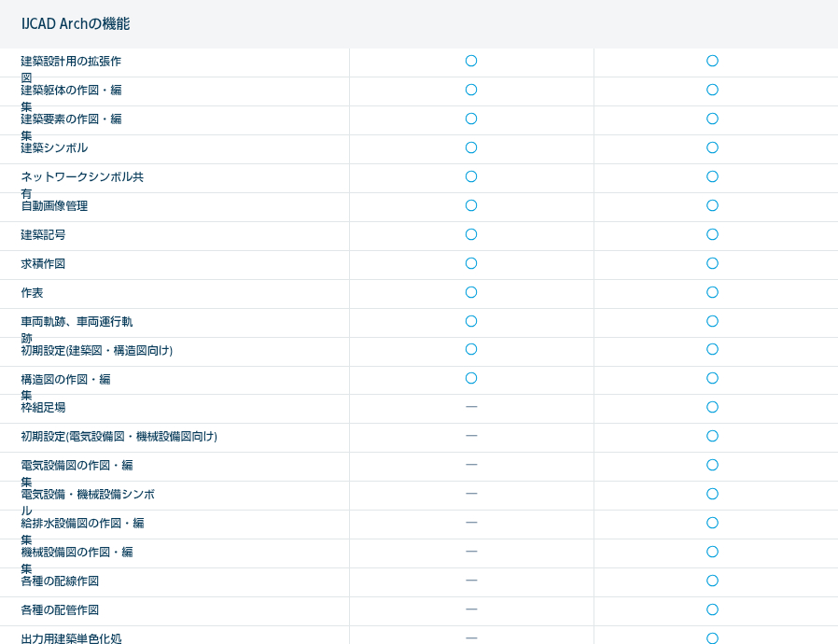Select the 機械設備図の作図・編集 feature label
This screenshot has width=838, height=644.
77,553
